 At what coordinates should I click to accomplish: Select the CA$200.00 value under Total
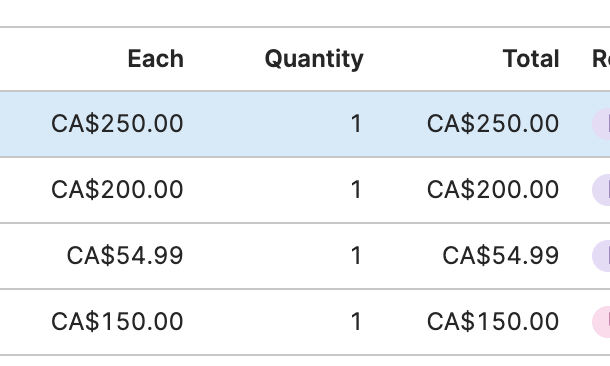[493, 190]
